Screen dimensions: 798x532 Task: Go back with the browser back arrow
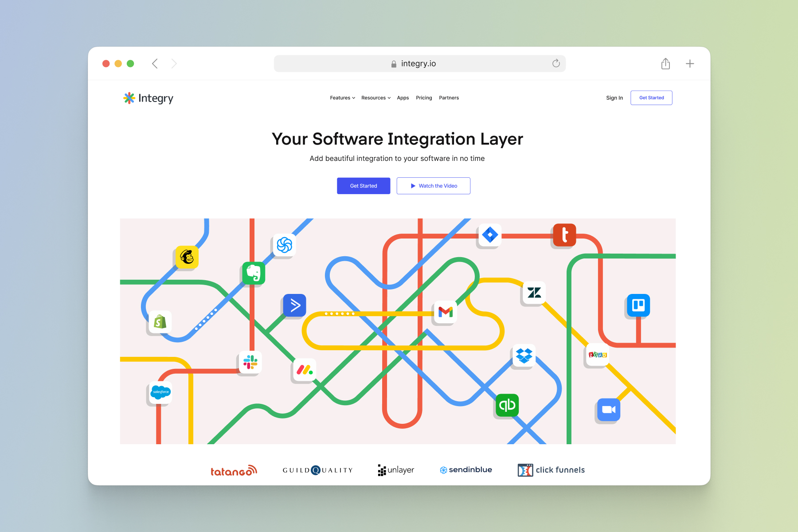click(155, 63)
